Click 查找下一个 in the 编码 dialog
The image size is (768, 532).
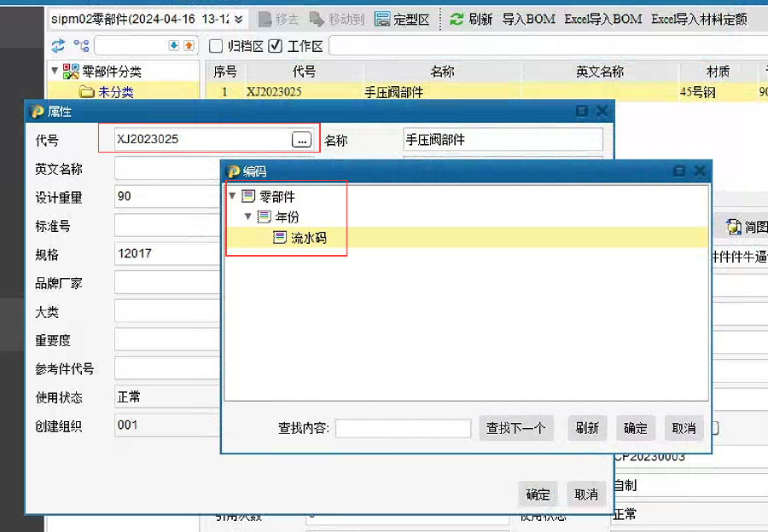(x=516, y=428)
